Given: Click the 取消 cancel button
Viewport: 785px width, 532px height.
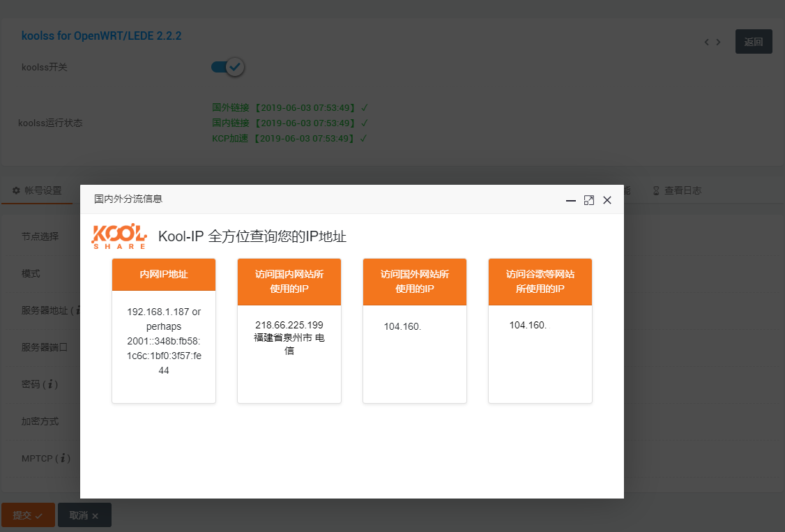Looking at the screenshot, I should point(84,515).
